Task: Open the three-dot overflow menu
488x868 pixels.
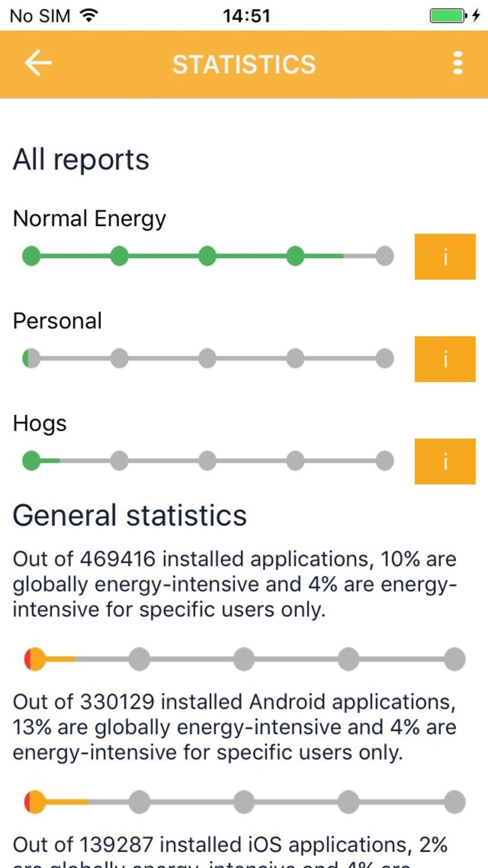Action: tap(458, 63)
